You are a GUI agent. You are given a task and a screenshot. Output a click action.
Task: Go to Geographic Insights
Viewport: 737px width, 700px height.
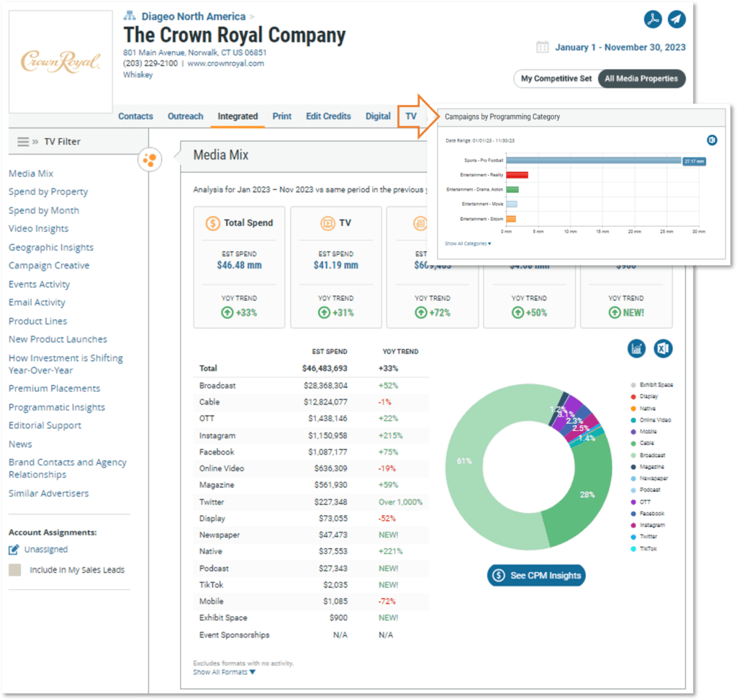51,247
